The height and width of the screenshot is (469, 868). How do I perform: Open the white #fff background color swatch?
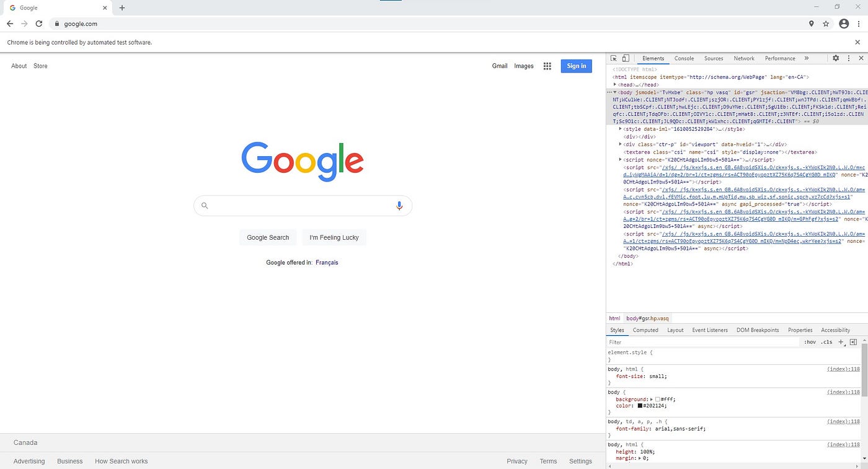[x=658, y=400]
